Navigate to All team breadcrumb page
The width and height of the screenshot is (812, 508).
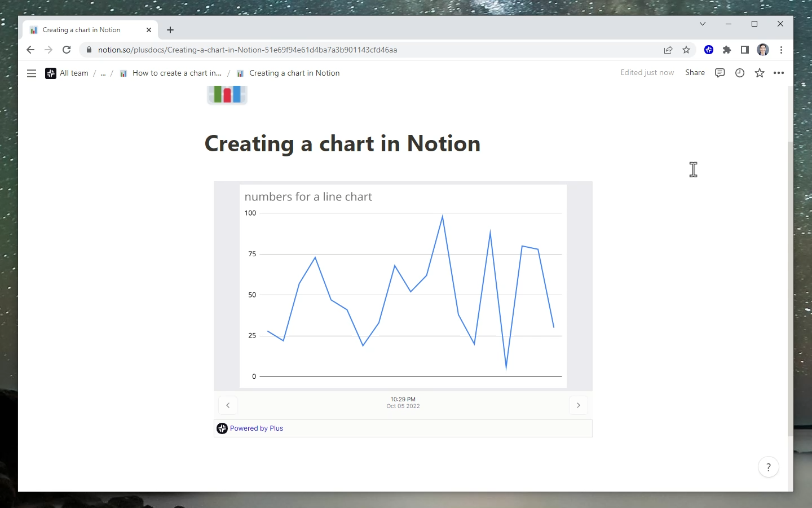pyautogui.click(x=73, y=73)
